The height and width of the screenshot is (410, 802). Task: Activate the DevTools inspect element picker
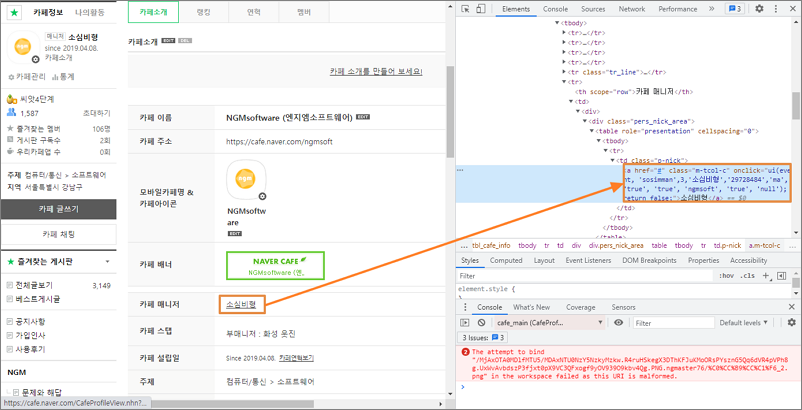[x=465, y=9]
